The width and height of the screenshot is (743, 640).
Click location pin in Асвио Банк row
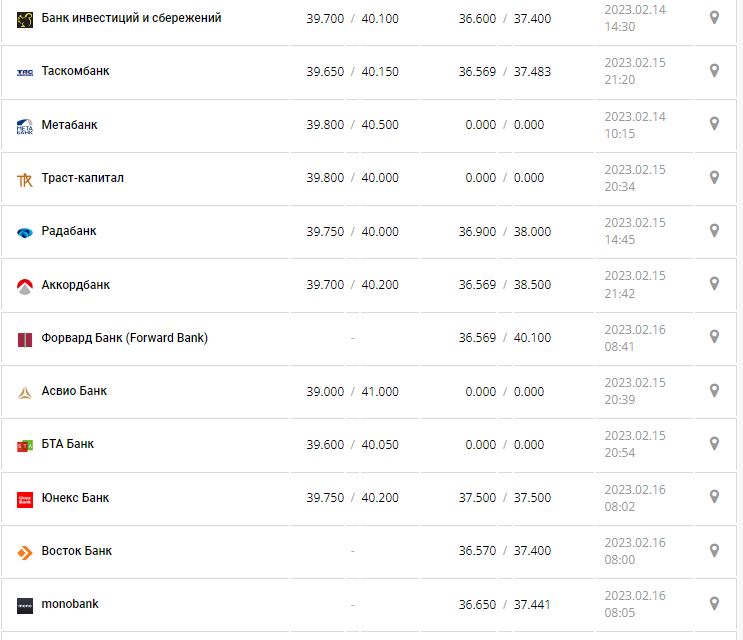[x=714, y=390]
